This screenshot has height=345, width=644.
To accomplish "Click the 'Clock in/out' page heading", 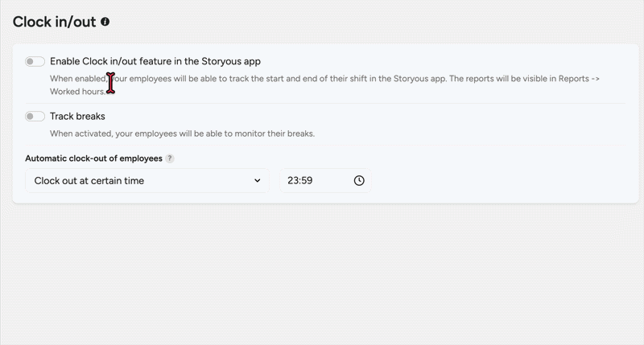I will 54,23.
